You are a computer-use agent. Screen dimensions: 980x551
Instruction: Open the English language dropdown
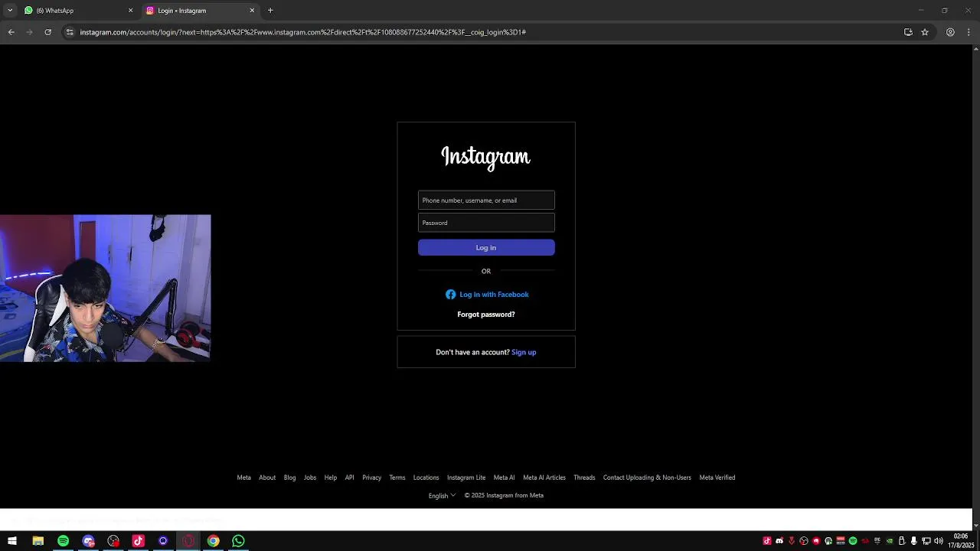tap(443, 495)
